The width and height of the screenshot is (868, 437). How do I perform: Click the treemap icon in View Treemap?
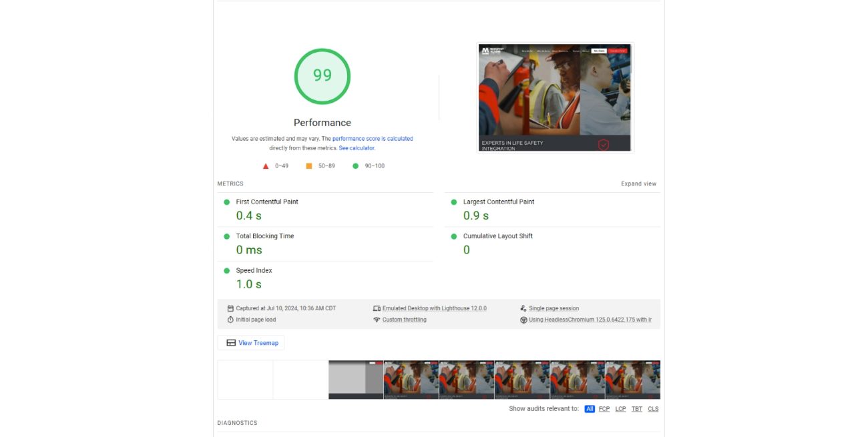tap(231, 343)
